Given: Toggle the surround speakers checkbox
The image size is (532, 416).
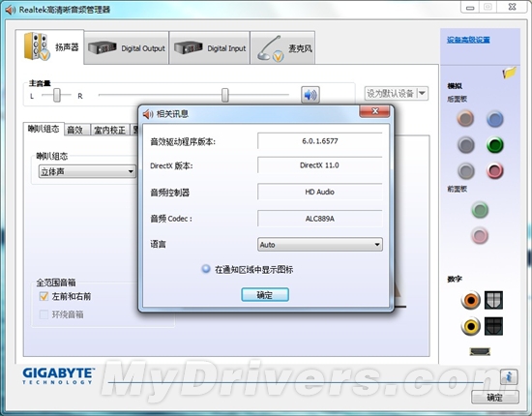Looking at the screenshot, I should (44, 314).
